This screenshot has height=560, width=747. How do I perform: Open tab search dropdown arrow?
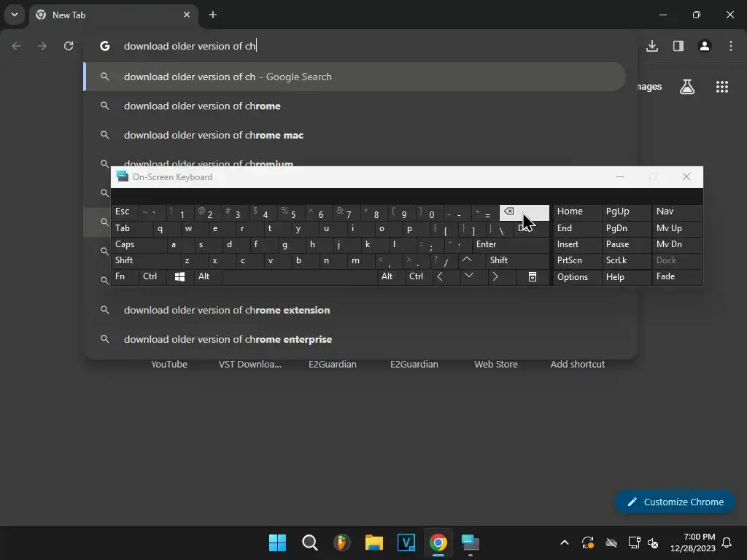coord(15,15)
